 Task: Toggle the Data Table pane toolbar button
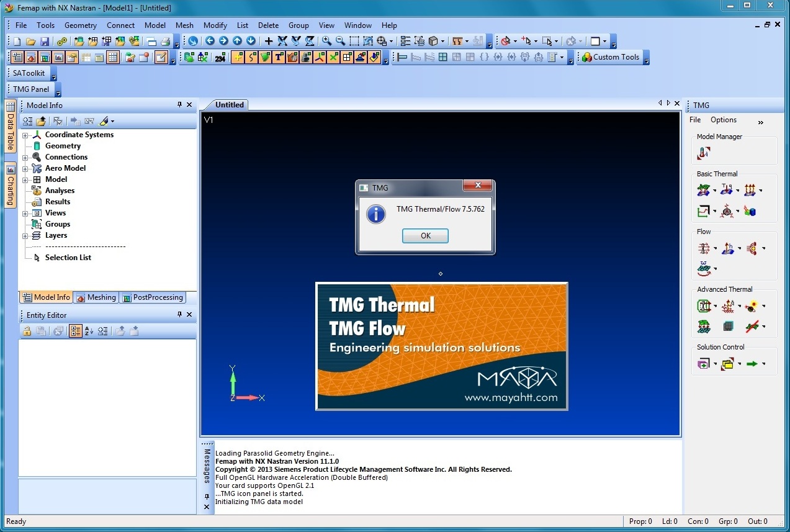tap(113, 58)
